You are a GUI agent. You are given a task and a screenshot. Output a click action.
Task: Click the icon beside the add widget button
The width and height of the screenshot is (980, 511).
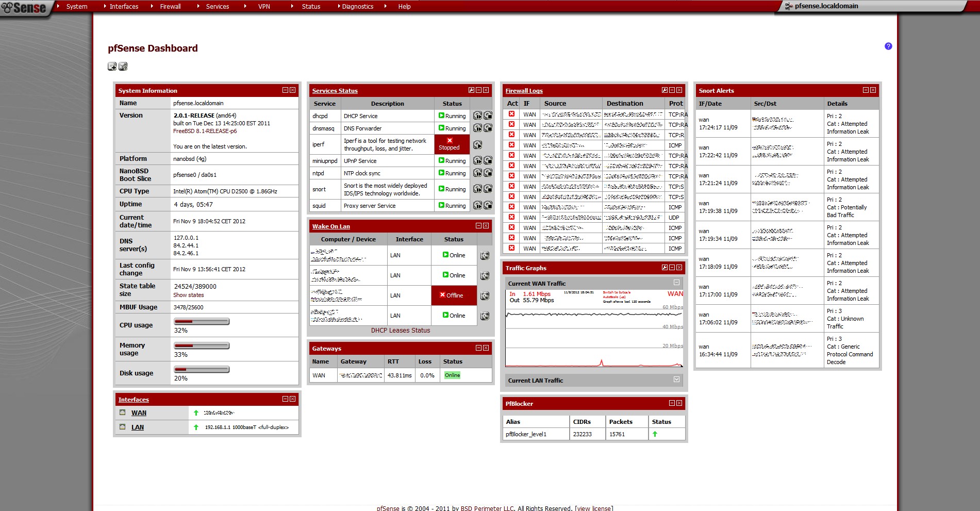pyautogui.click(x=123, y=66)
